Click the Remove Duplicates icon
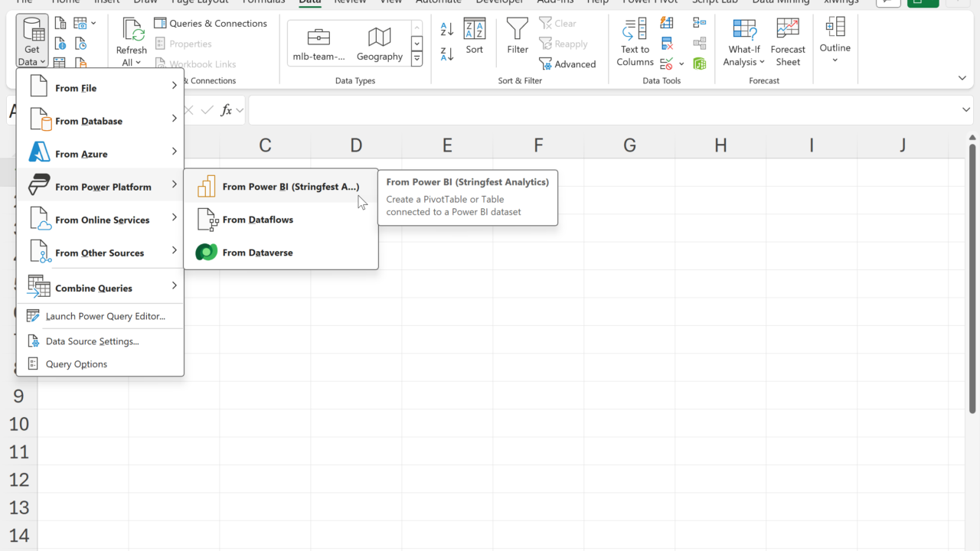This screenshot has width=980, height=551. [x=667, y=44]
